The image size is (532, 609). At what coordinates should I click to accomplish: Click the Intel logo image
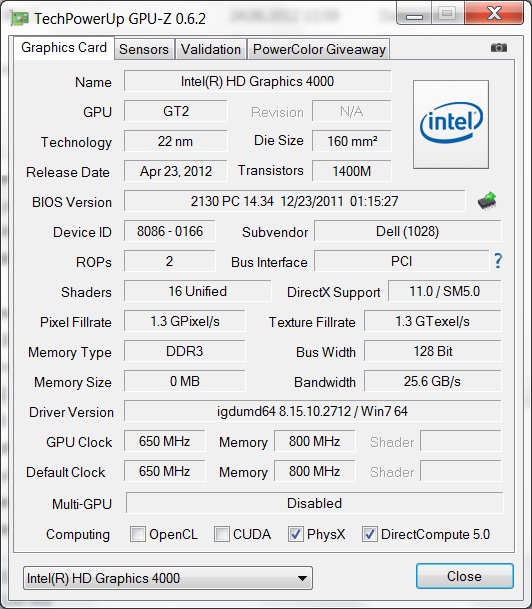point(451,124)
